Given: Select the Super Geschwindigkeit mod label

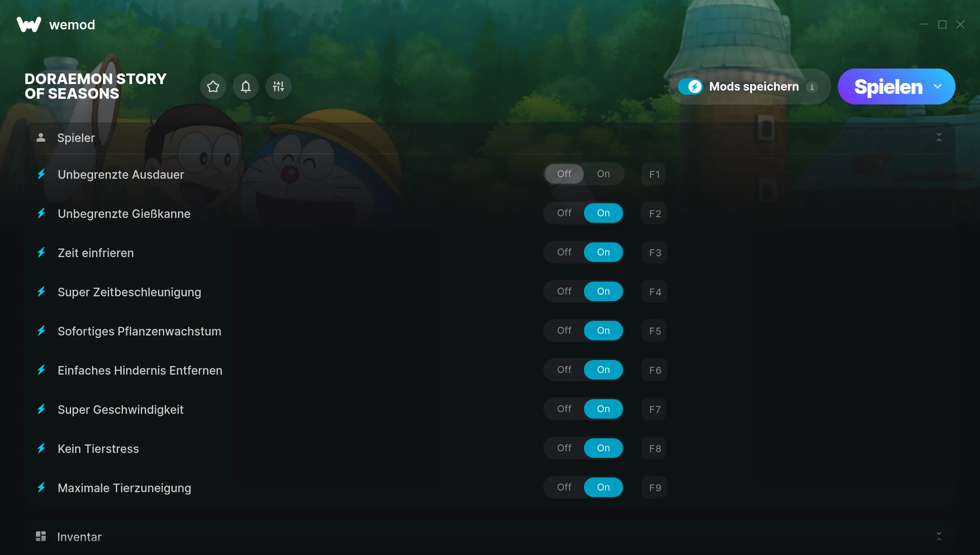Looking at the screenshot, I should [x=121, y=409].
